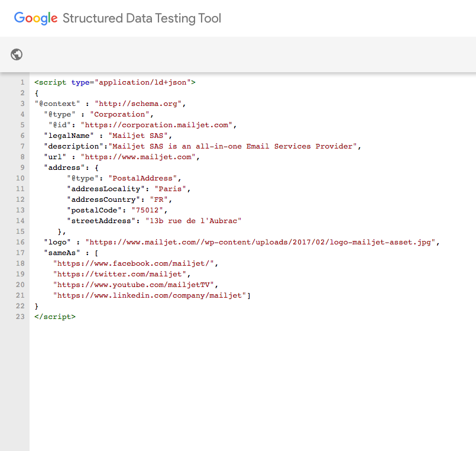The image size is (476, 451).
Task: Click the opening script tag on line 1
Action: pos(115,82)
